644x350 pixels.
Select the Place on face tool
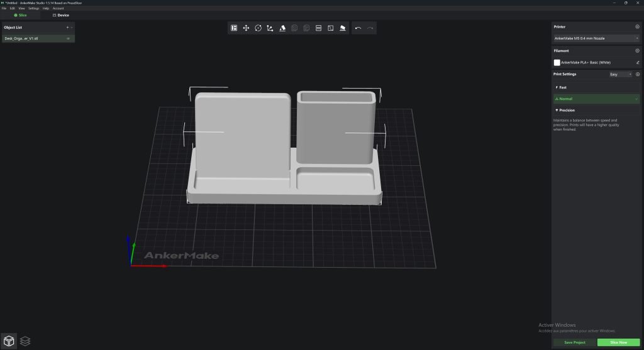tap(282, 28)
